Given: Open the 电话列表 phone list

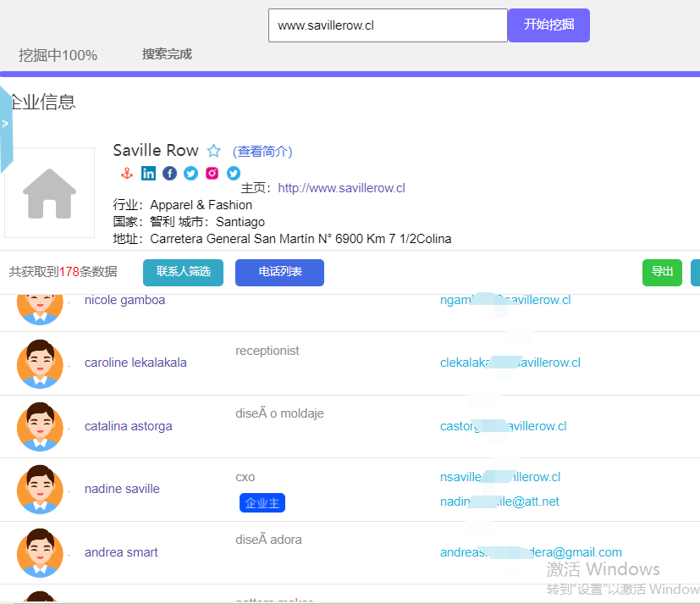Looking at the screenshot, I should click(x=279, y=273).
